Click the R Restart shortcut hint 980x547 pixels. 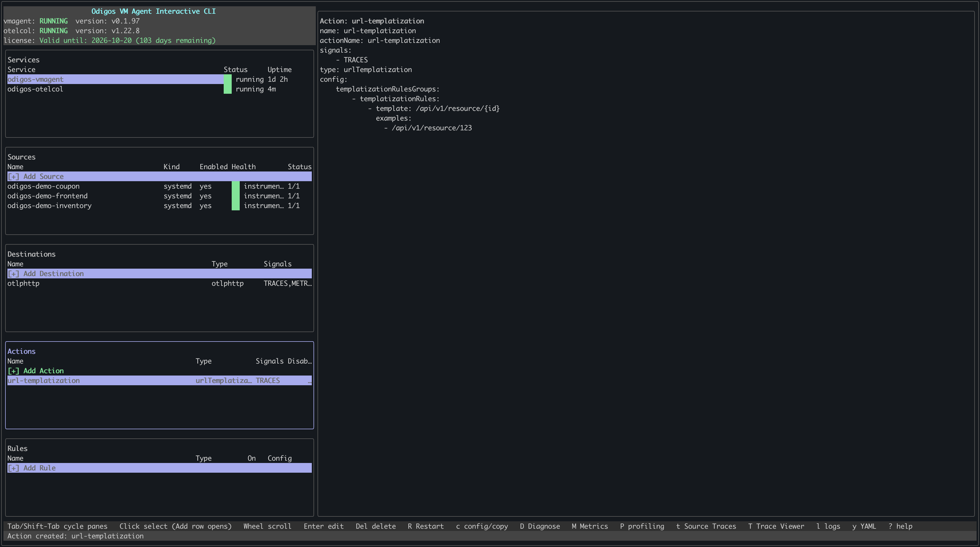coord(426,526)
